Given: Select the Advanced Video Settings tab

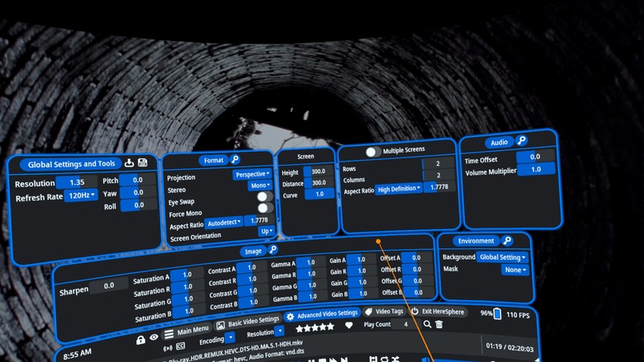Looking at the screenshot, I should click(322, 314).
